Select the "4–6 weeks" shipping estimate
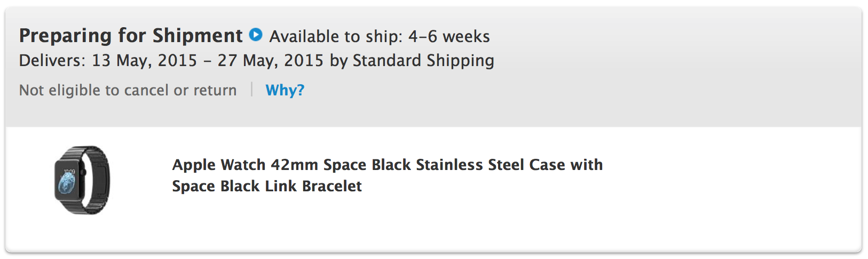Screen dimensions: 868x259 pos(449,36)
